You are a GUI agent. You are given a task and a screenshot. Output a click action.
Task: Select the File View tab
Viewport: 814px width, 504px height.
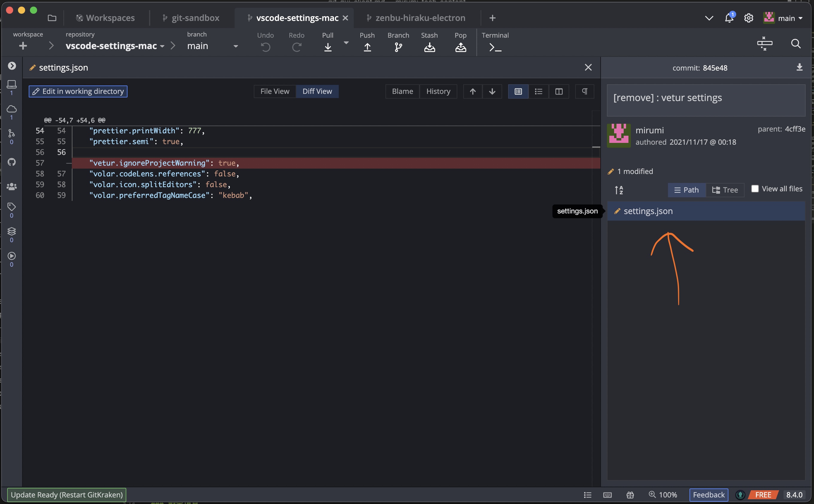point(274,91)
